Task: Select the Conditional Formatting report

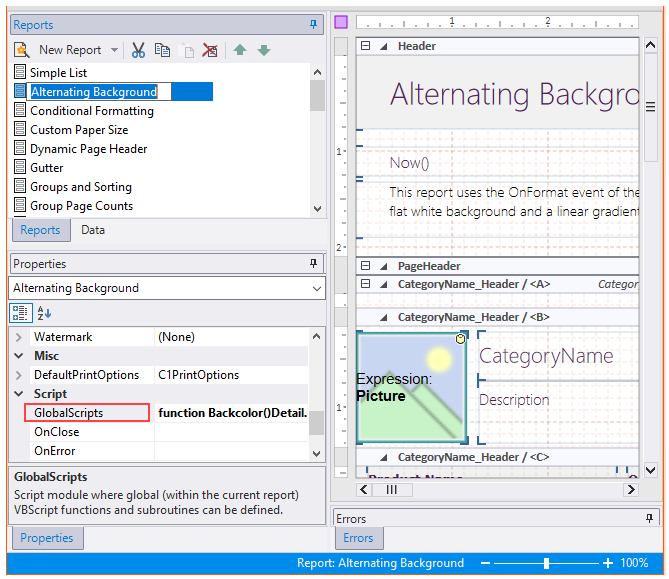Action: pyautogui.click(x=91, y=111)
